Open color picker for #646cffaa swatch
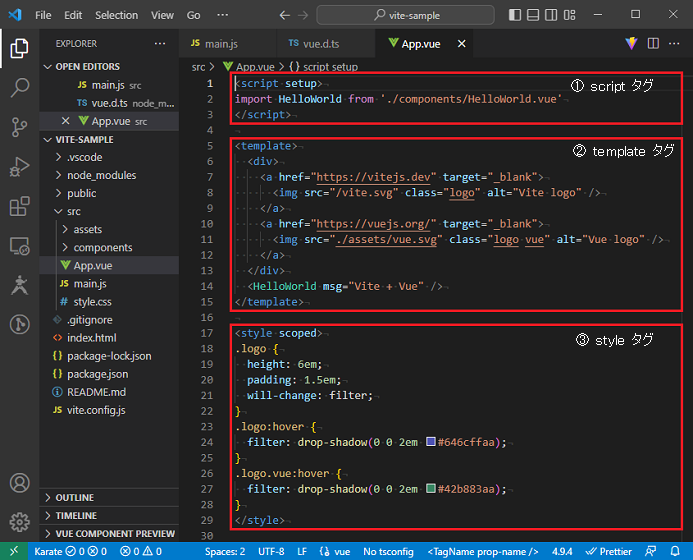Image resolution: width=693 pixels, height=560 pixels. [431, 442]
